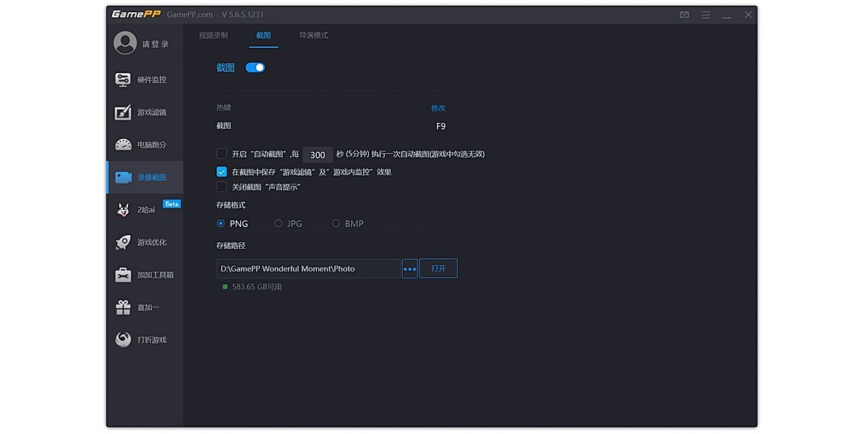This screenshot has height=434, width=868.
Task: Switch to the 视频录制 tab
Action: [x=213, y=34]
